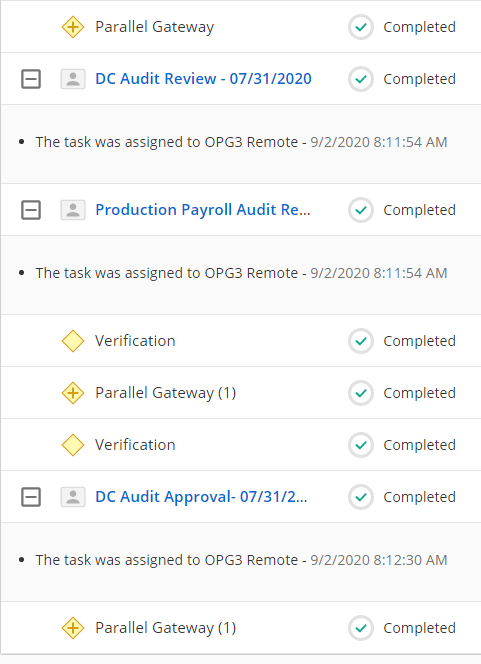Open the Production Payroll Audit Re... link
The width and height of the screenshot is (481, 664).
(x=203, y=210)
